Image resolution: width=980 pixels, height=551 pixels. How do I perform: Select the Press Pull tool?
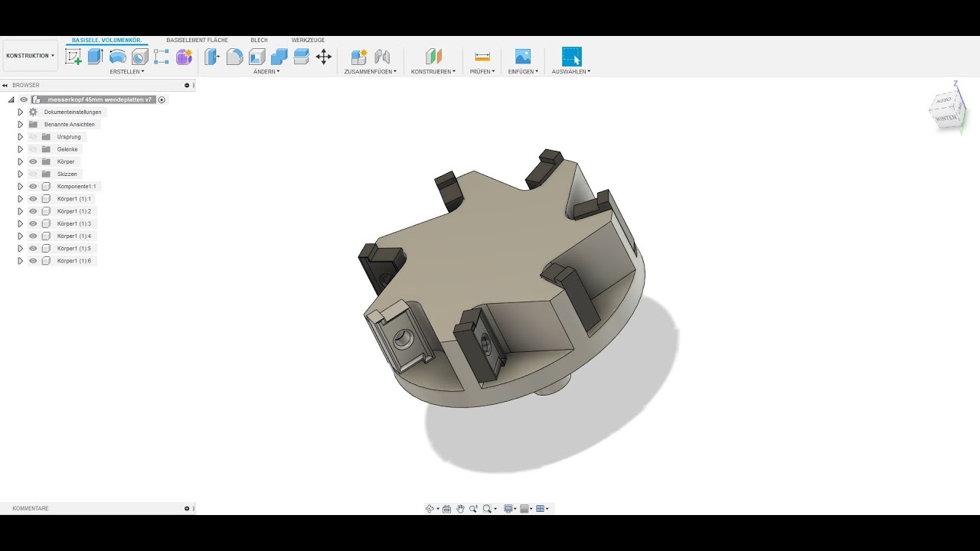(212, 57)
